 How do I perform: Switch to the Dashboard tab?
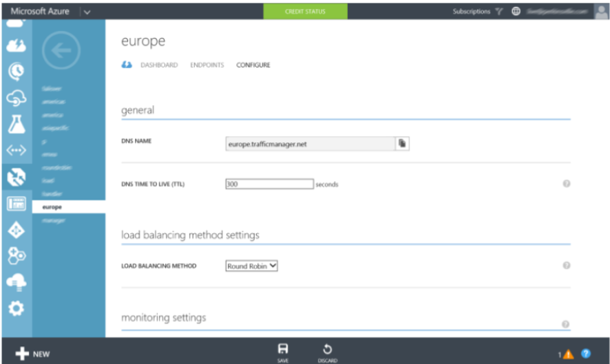pos(158,65)
